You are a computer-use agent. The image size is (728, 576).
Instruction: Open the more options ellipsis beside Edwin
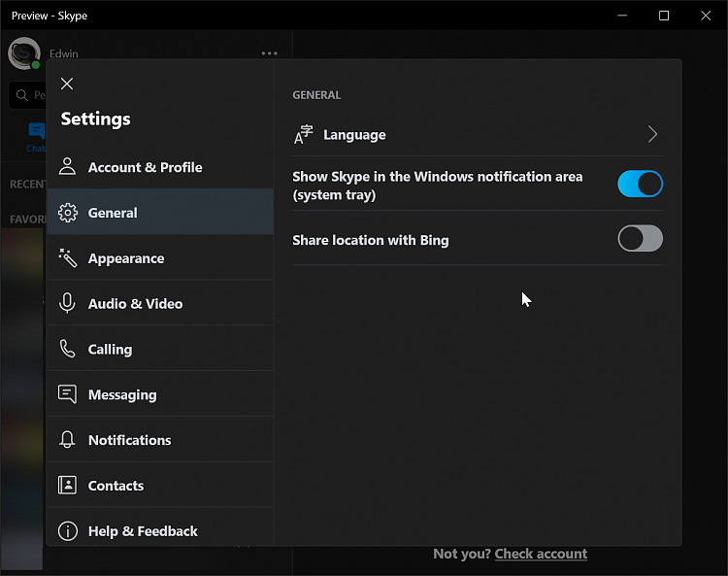coord(269,53)
